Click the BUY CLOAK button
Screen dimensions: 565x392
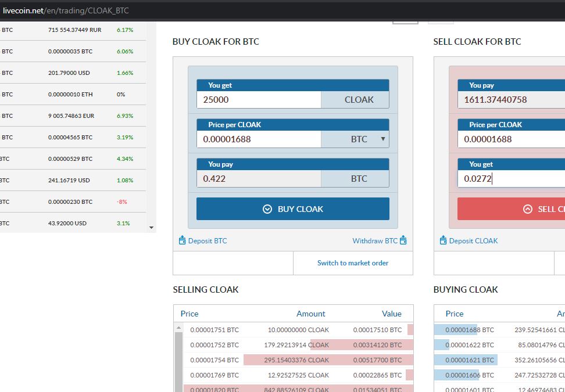(292, 209)
